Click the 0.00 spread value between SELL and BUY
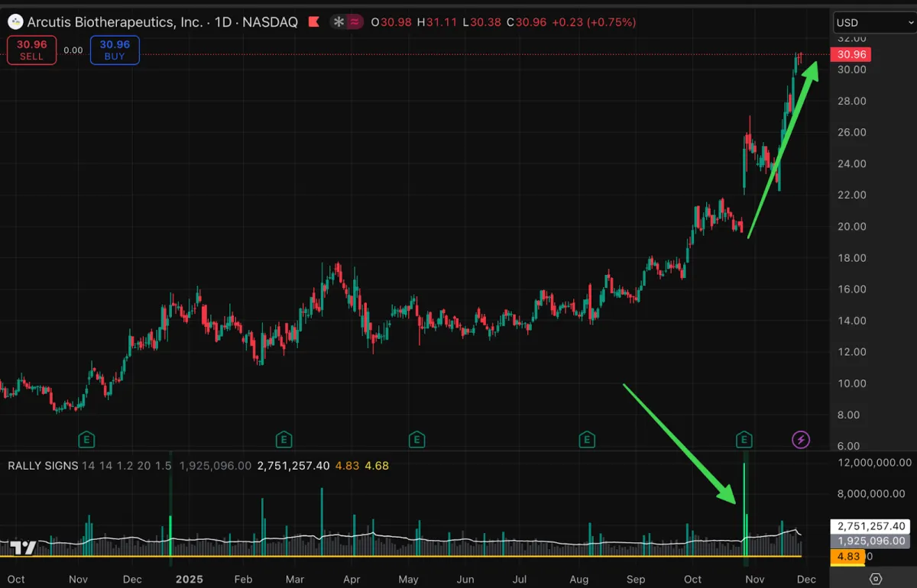The height and width of the screenshot is (588, 917). click(x=73, y=50)
